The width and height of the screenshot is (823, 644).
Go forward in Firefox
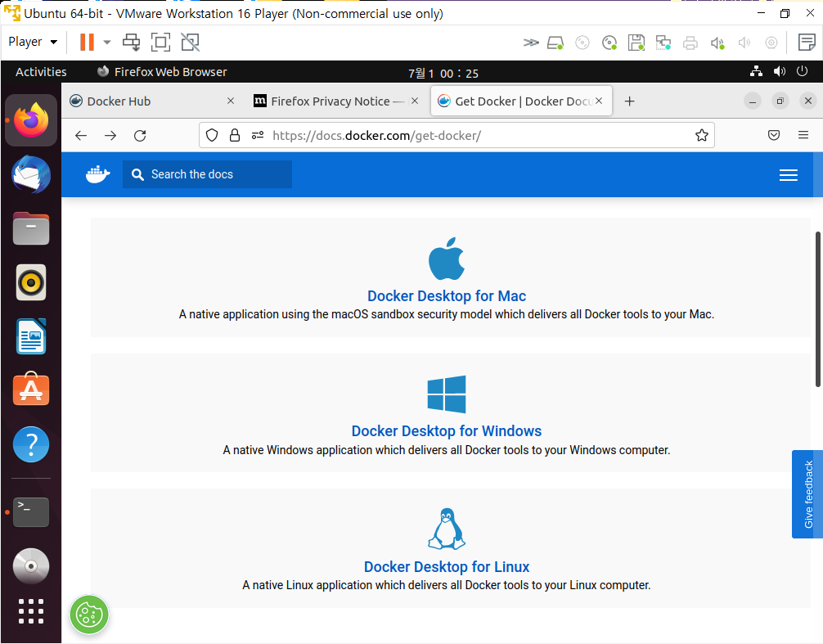[x=110, y=136]
